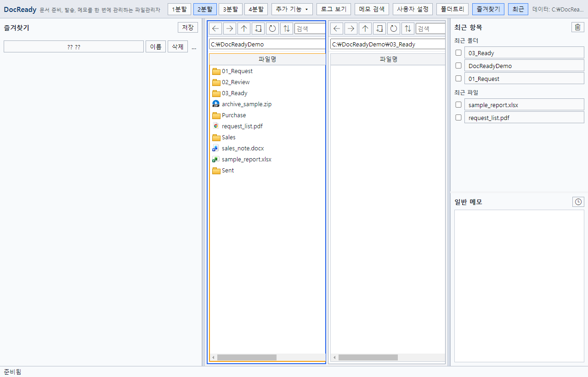Open the recent file entry request_list.pdf
The image size is (588, 377).
(x=524, y=118)
